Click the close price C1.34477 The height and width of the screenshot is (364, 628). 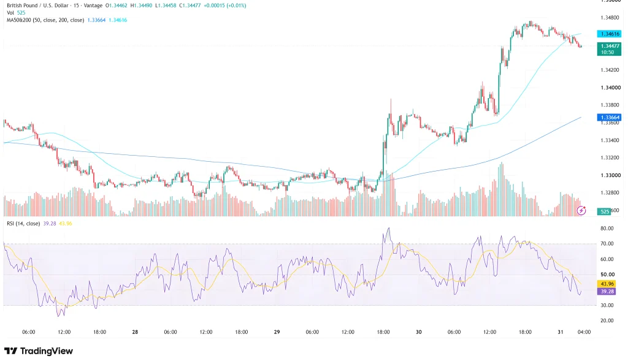point(190,6)
